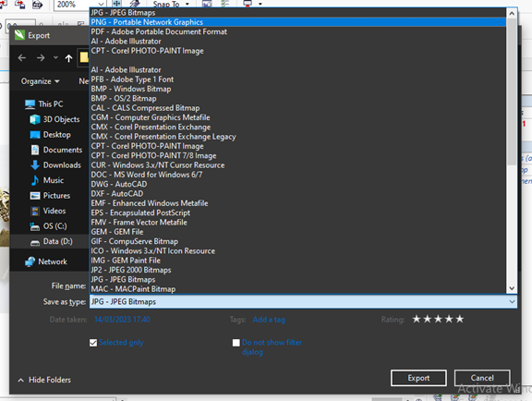Pick BMP - Windows Bitmap format

298,89
